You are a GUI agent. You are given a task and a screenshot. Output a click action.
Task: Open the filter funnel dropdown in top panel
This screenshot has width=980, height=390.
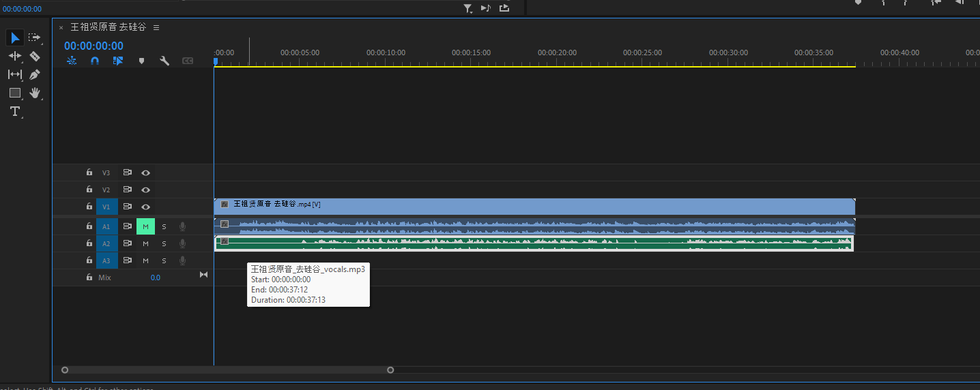point(468,8)
